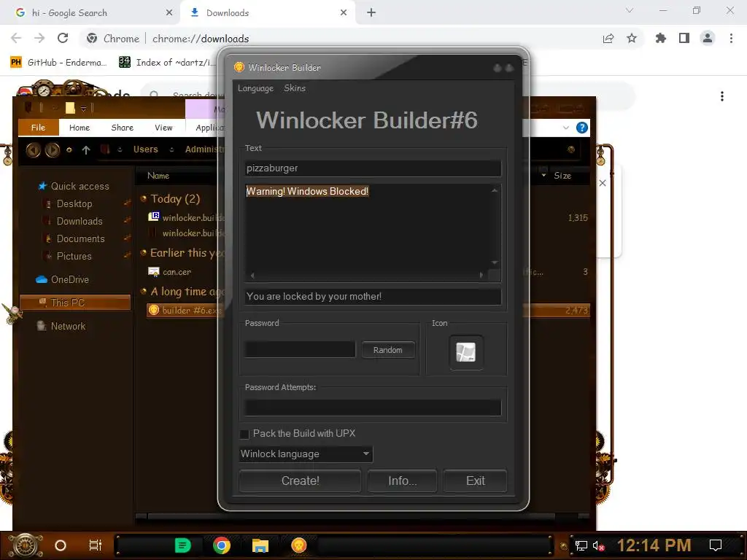Select the builder #6.exe file
This screenshot has width=747, height=560.
pyautogui.click(x=185, y=311)
